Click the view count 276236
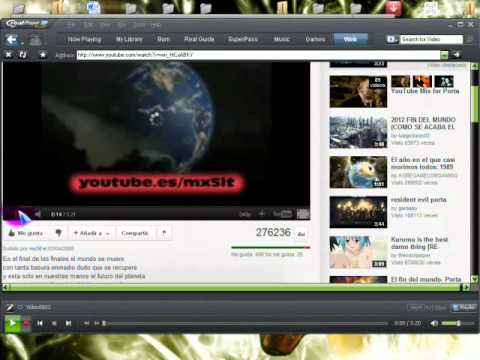This screenshot has height=360, width=480. tap(273, 232)
